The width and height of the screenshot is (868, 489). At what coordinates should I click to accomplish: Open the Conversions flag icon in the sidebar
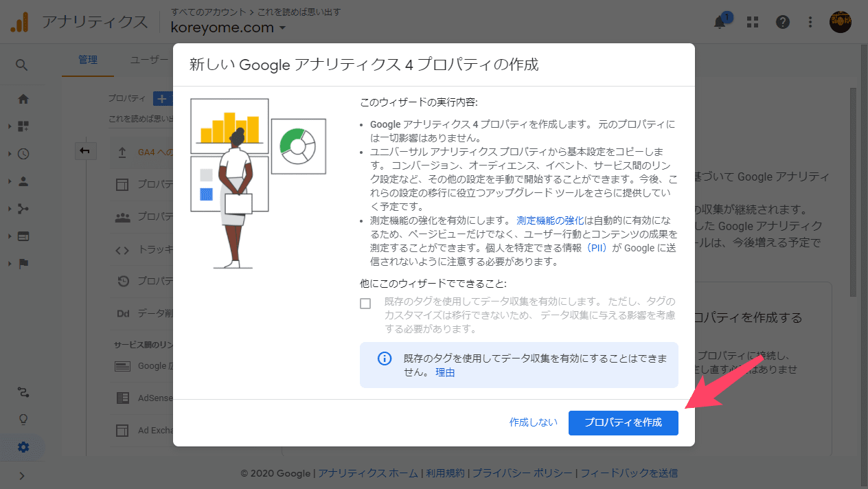coord(23,264)
